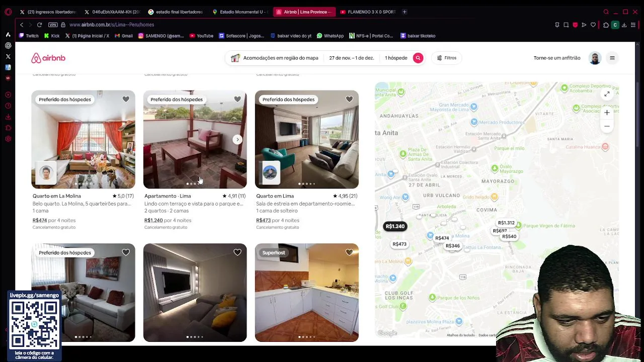The image size is (644, 362).
Task: Open the Quarto em La Molina photo
Action: (83, 139)
